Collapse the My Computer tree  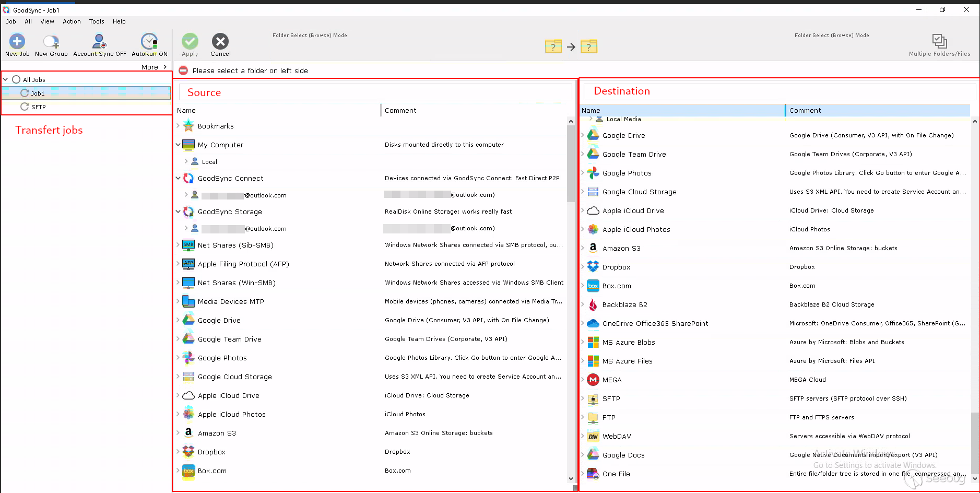[x=178, y=145]
